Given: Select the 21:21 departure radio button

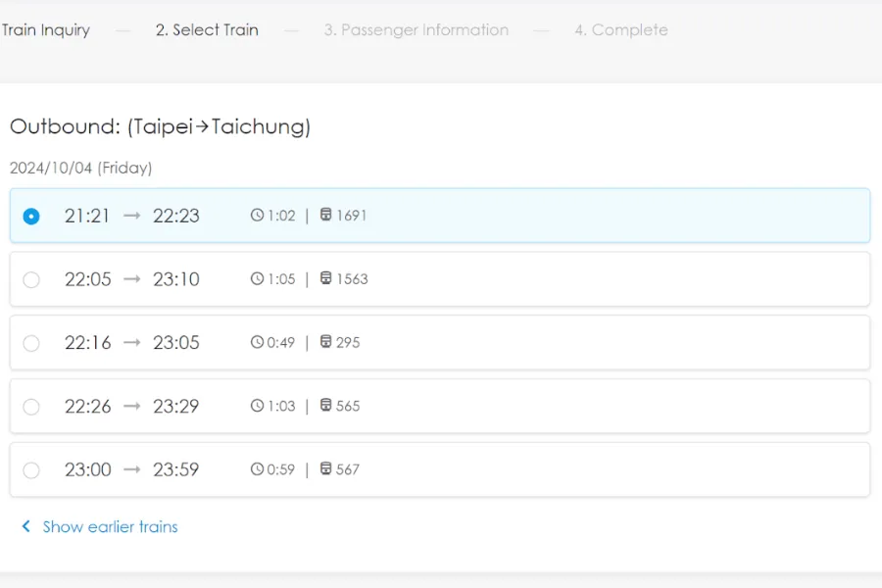Looking at the screenshot, I should pyautogui.click(x=31, y=216).
